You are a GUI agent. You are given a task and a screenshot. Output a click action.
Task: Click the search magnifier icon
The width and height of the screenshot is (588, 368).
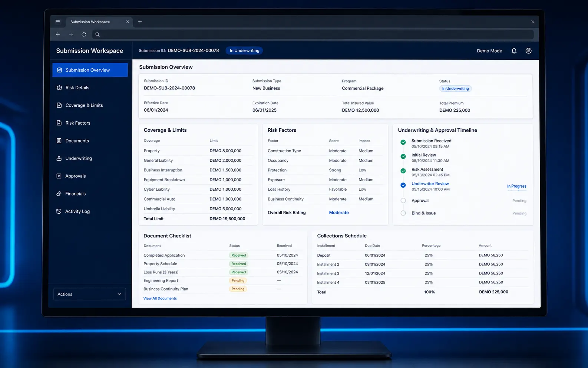pos(98,34)
